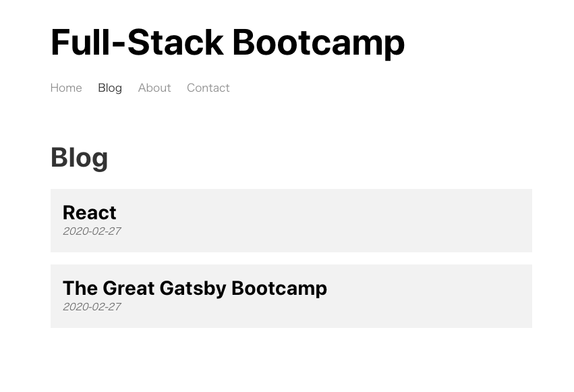Click the Full-Stack Bootcamp site title
Viewport: 574px width, 392px height.
[227, 43]
